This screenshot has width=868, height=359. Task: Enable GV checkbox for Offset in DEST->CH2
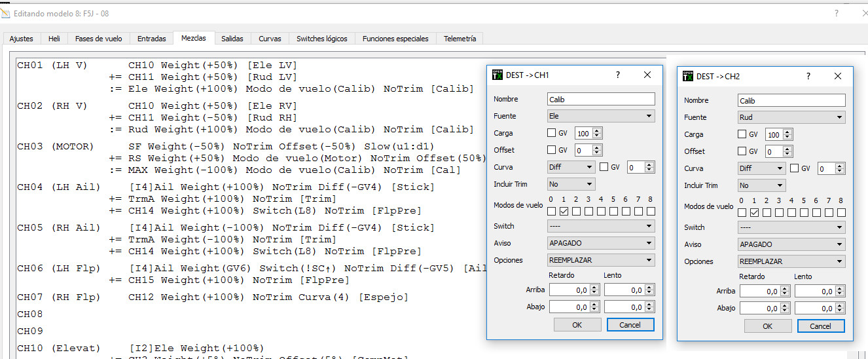[x=742, y=151]
